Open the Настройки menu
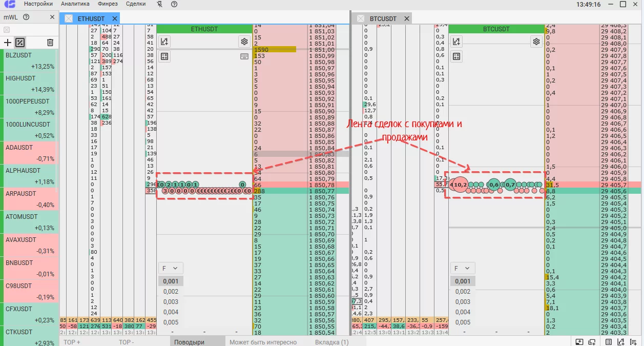Viewport: 644px width, 346px height. (x=38, y=4)
